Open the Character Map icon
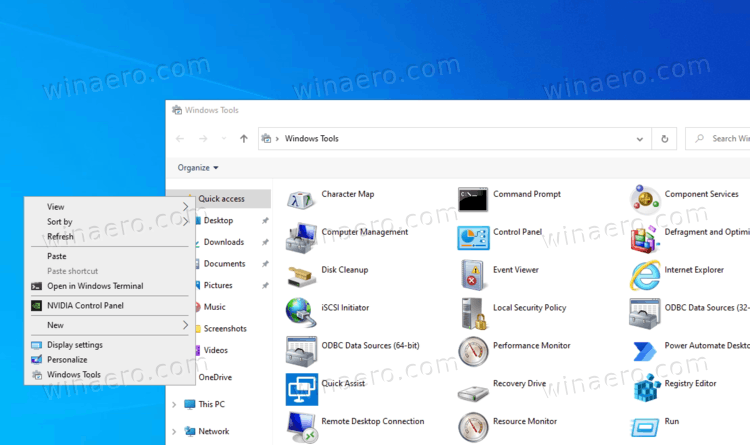 [x=301, y=200]
